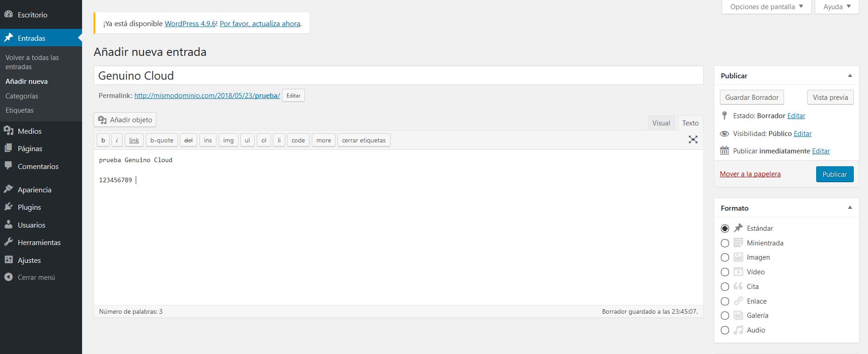Click the Apariencia brush icon
868x354 pixels.
click(x=8, y=189)
